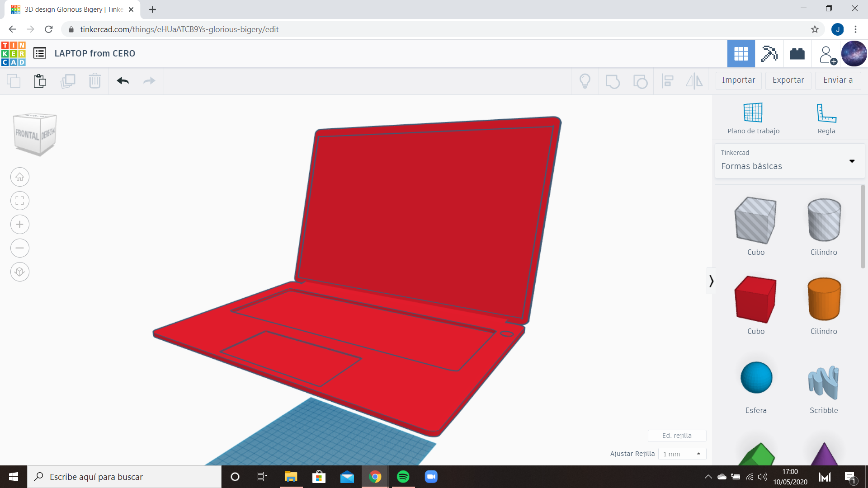This screenshot has height=488, width=868.
Task: Open the designs list icon
Action: point(40,53)
